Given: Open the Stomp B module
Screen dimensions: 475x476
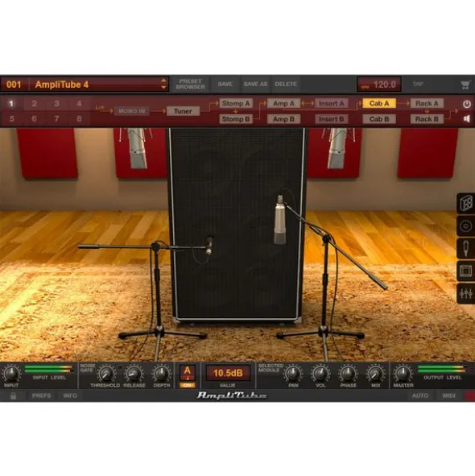Looking at the screenshot, I should tap(236, 119).
